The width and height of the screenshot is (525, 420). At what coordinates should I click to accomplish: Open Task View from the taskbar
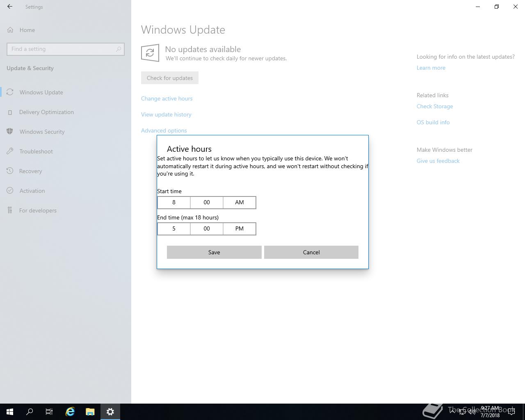tap(49, 412)
